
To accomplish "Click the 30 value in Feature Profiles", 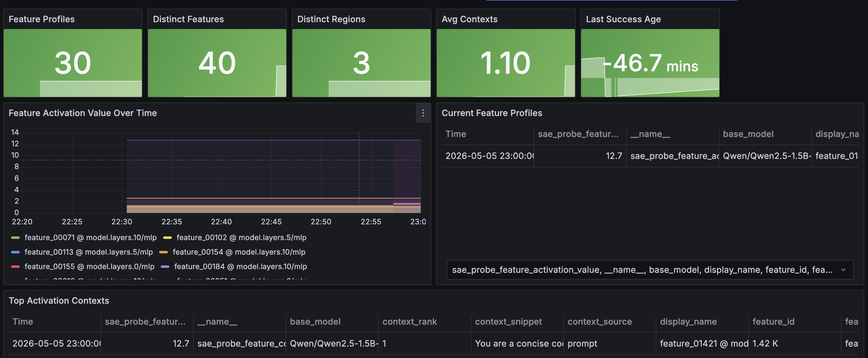I will pos(73,63).
